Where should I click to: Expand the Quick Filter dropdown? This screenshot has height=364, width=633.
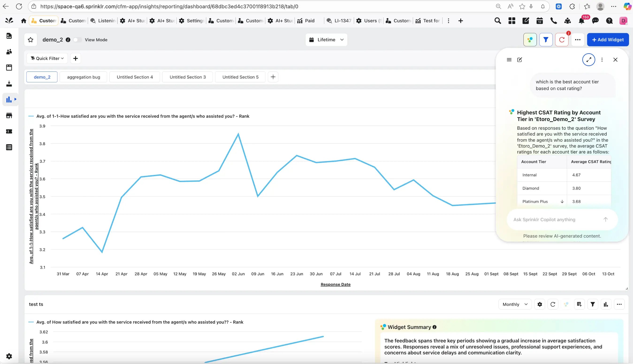[47, 58]
